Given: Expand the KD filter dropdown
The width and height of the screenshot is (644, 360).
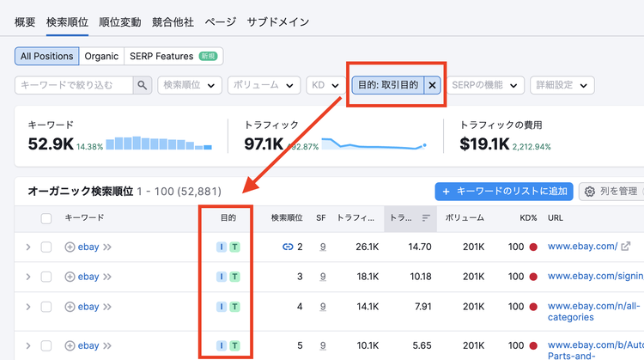Looking at the screenshot, I should tap(325, 85).
